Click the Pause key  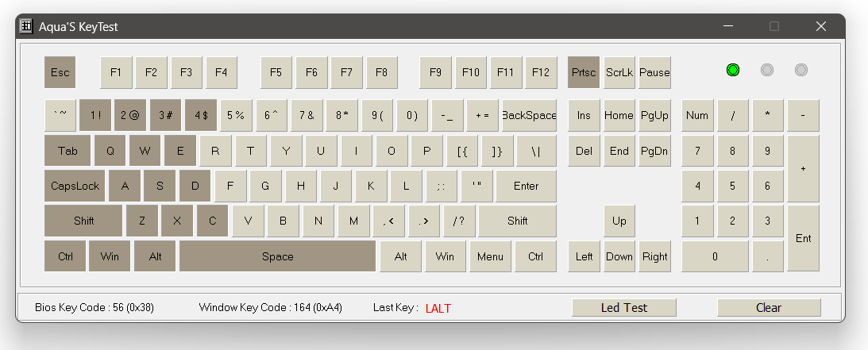(x=654, y=72)
